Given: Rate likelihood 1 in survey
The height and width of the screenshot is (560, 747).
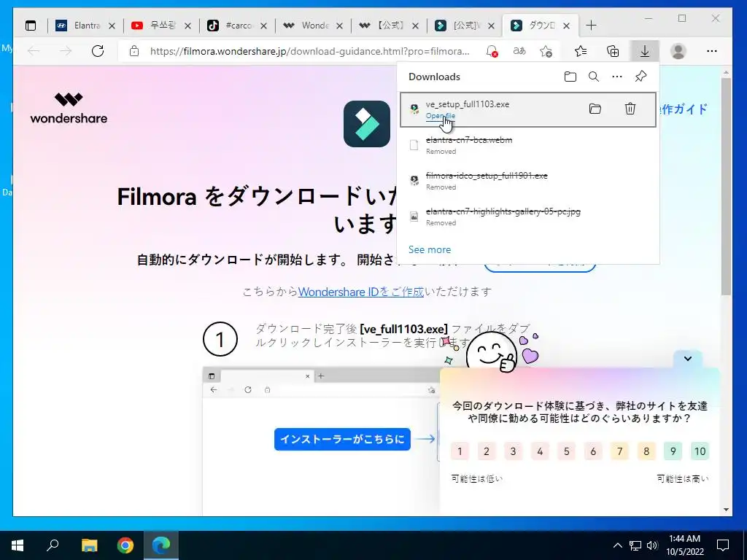Looking at the screenshot, I should 460,451.
